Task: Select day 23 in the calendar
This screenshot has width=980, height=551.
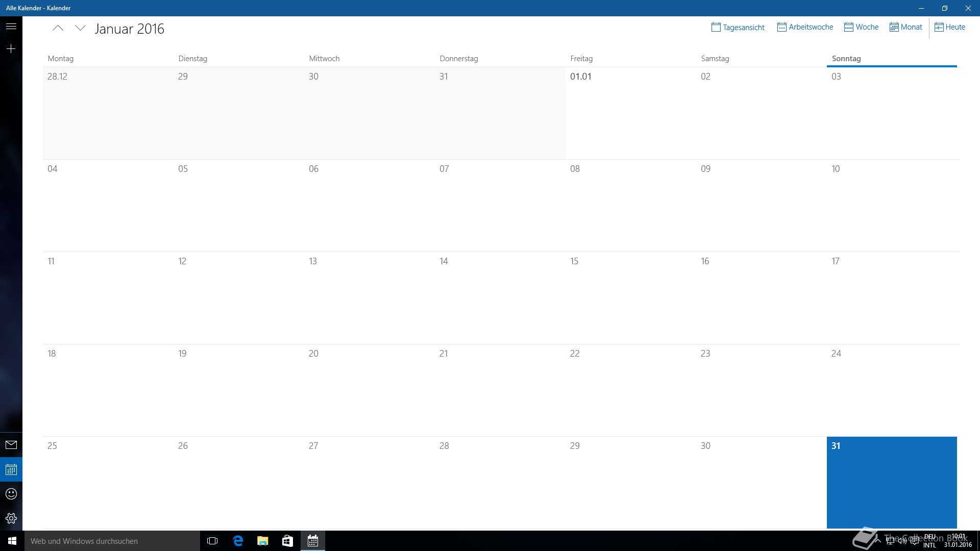Action: [x=762, y=390]
